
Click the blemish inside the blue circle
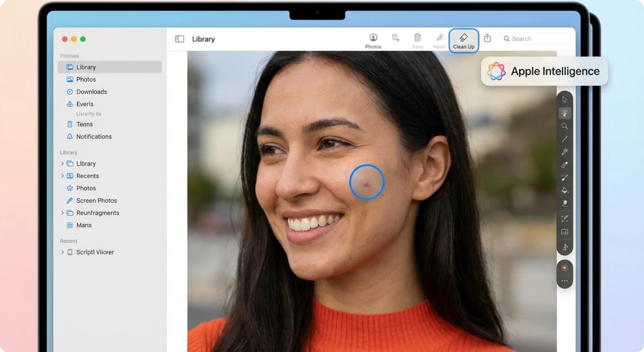[x=366, y=183]
